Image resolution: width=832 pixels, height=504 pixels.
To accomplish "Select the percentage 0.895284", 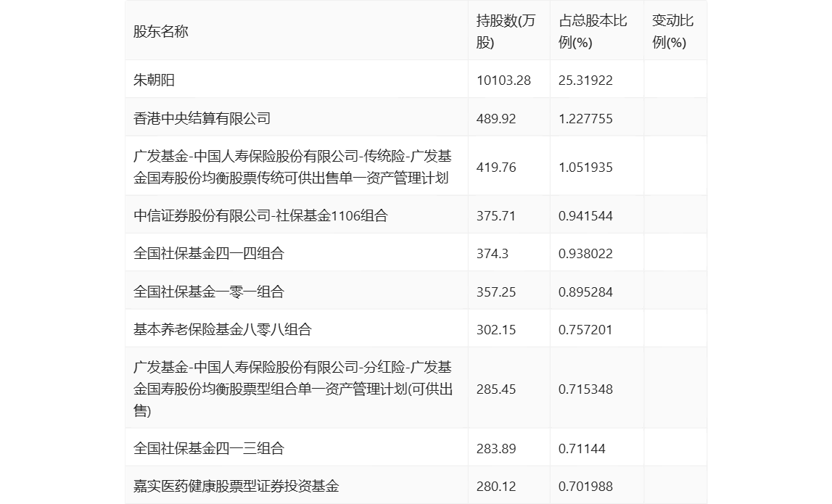I will coord(585,292).
